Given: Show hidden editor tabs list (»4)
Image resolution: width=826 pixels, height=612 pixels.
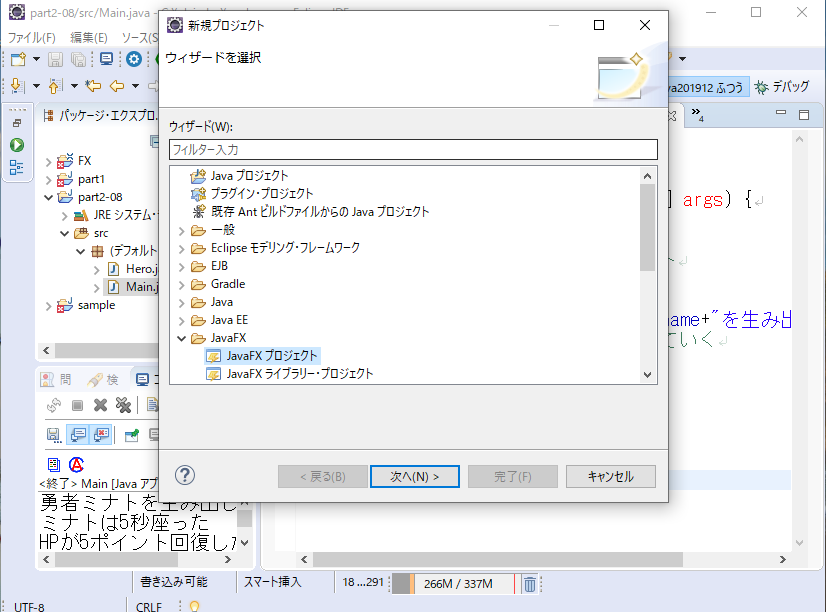Looking at the screenshot, I should [x=697, y=114].
